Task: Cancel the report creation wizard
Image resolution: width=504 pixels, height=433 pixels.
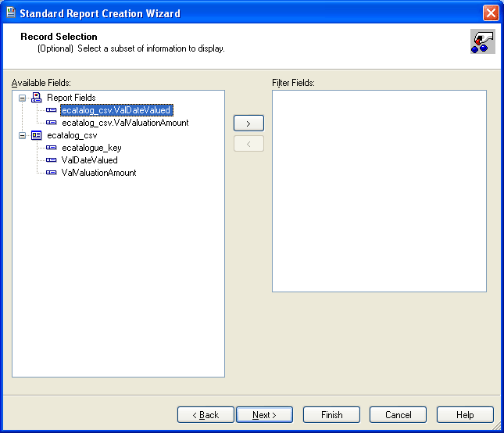Action: click(398, 415)
